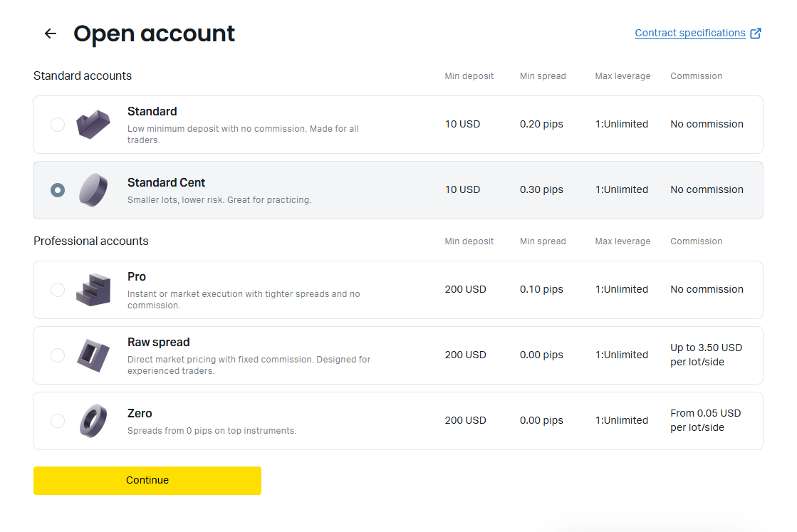Click the Pro account description text
This screenshot has width=797, height=532.
(x=244, y=299)
